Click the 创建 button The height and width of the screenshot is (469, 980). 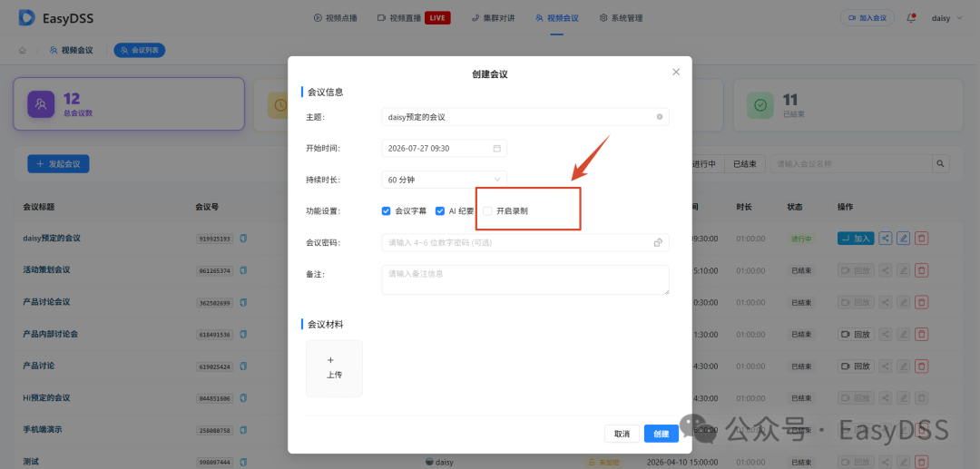(661, 434)
